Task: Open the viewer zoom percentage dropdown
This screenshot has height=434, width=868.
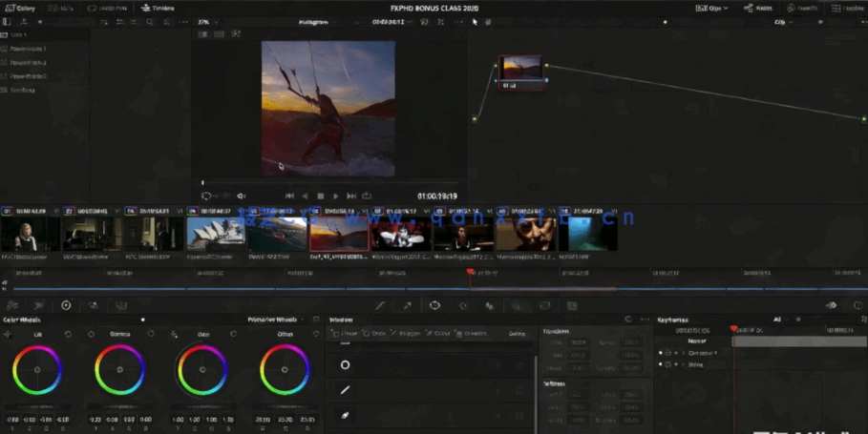Action: point(207,22)
